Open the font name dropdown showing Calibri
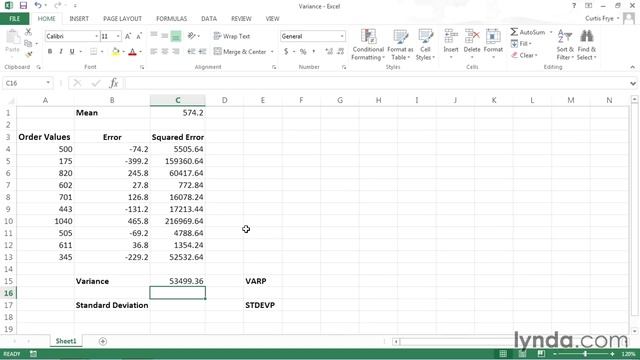640x360 pixels. pos(97,36)
